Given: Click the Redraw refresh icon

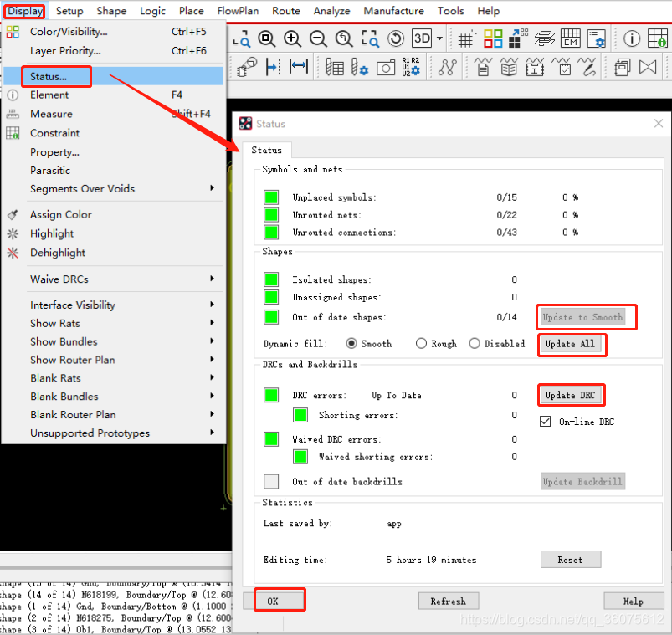Looking at the screenshot, I should click(396, 39).
